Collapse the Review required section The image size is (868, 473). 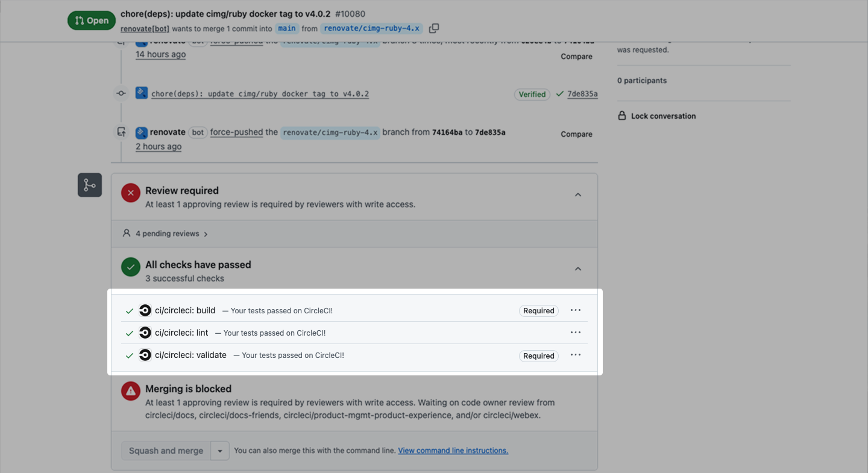click(x=577, y=195)
